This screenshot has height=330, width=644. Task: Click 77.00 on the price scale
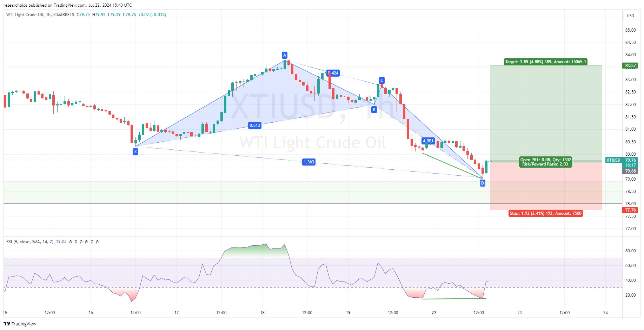[630, 229]
